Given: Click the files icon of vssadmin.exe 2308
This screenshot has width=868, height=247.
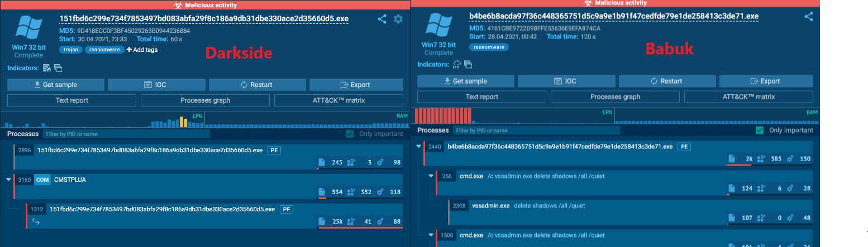Looking at the screenshot, I should click(732, 217).
